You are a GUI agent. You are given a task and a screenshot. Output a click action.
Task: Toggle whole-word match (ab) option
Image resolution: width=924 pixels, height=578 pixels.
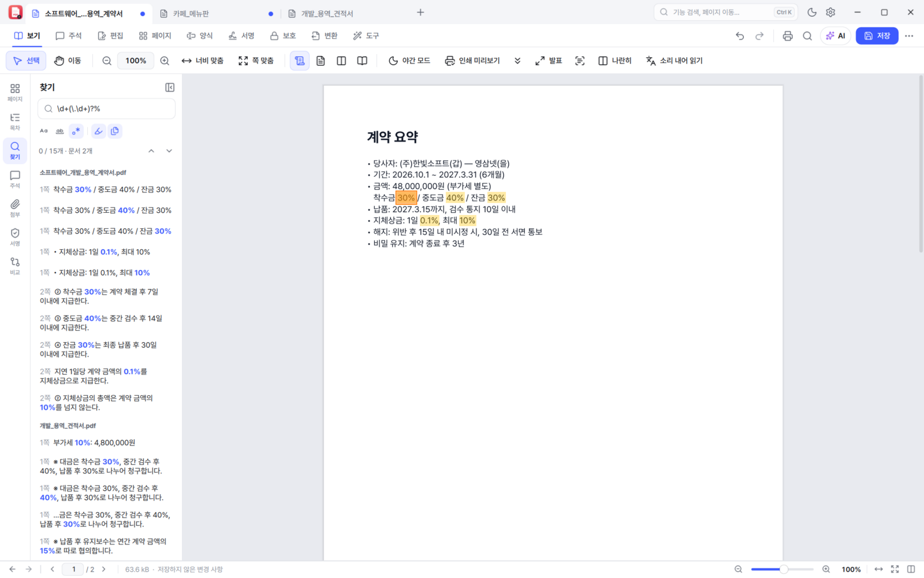(x=59, y=131)
